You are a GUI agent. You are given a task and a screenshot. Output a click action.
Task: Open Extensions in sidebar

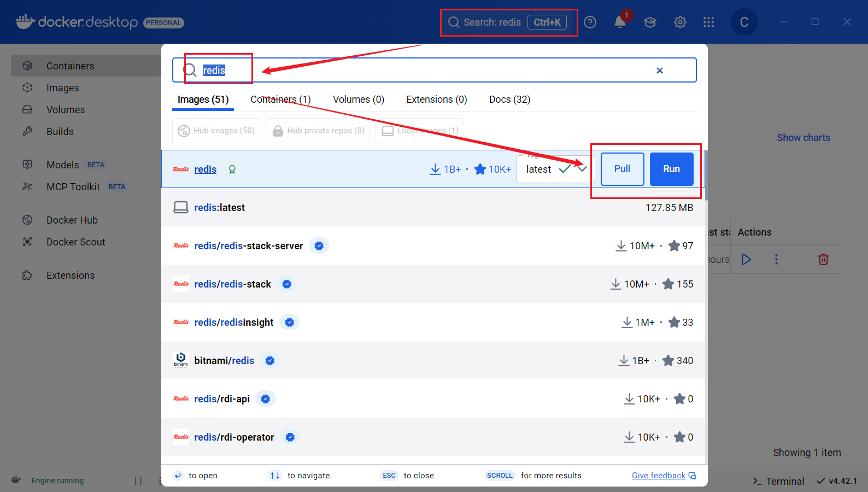tap(86, 275)
